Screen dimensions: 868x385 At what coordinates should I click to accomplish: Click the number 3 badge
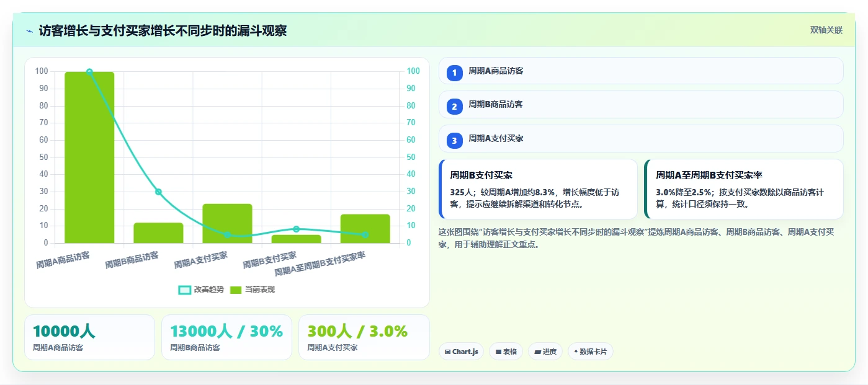454,141
